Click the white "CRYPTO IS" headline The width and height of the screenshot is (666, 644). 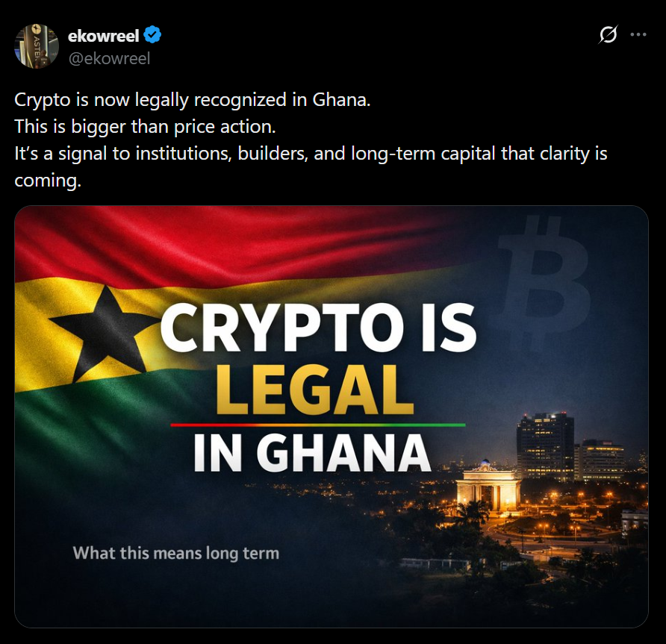318,328
